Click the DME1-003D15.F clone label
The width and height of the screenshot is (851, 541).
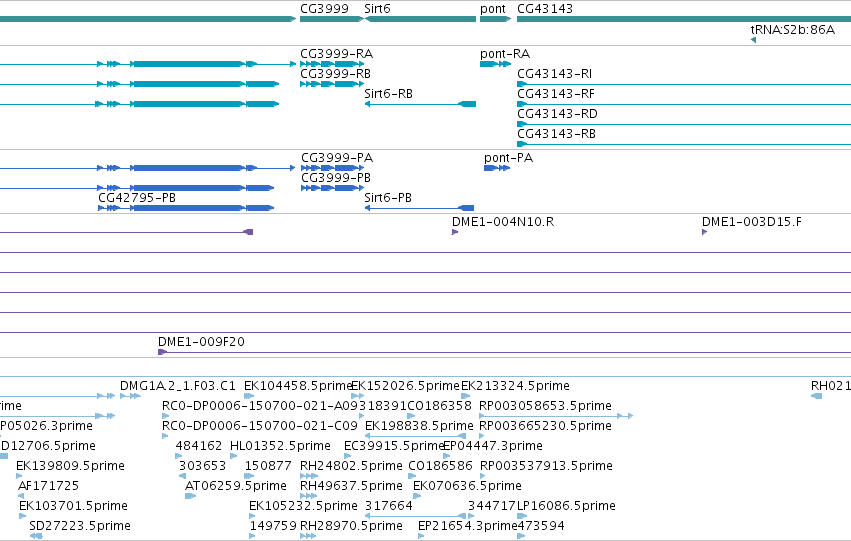pos(752,222)
